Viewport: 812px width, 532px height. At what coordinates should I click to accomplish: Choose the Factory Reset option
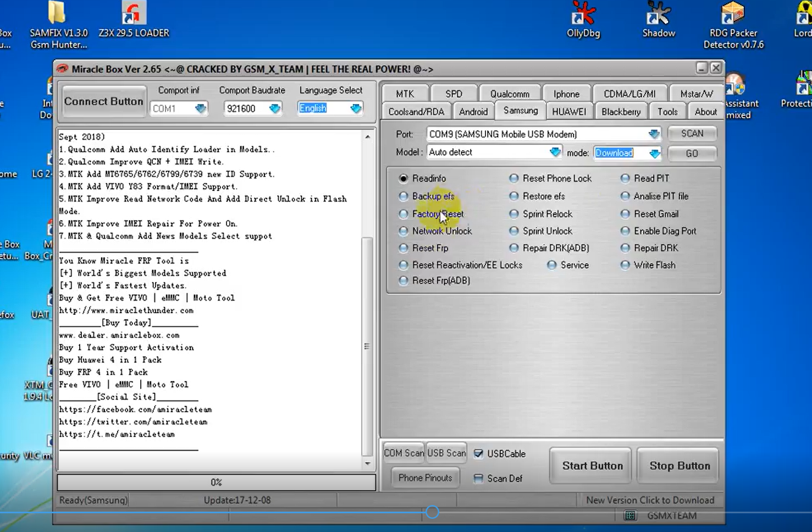click(404, 213)
